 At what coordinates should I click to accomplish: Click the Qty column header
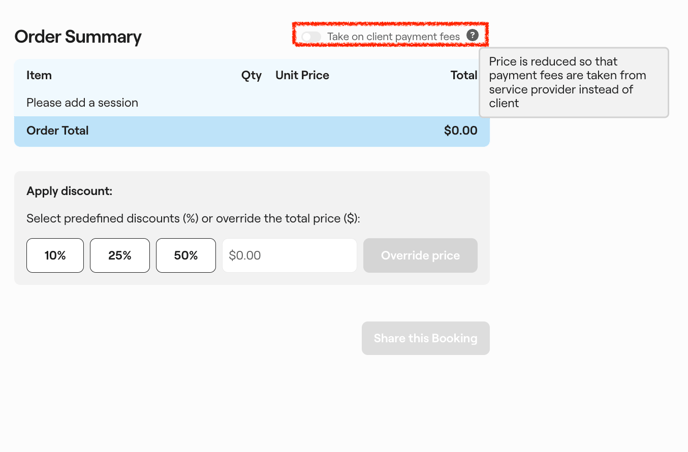coord(251,75)
